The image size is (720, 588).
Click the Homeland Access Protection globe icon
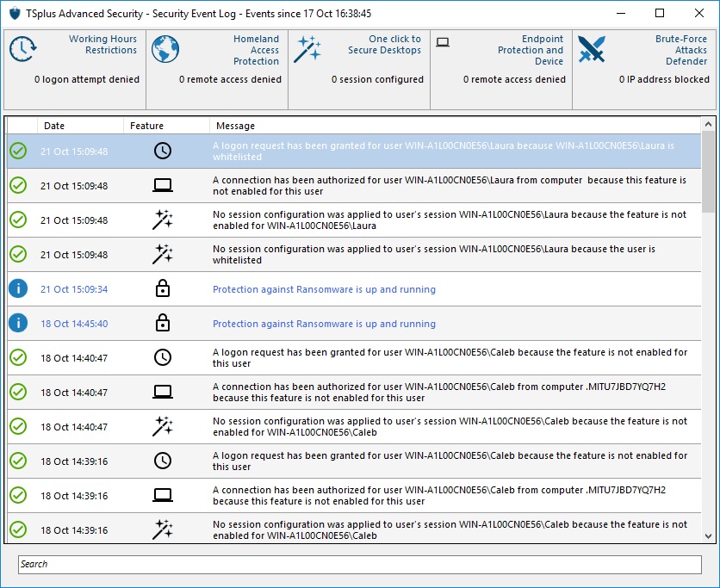pos(165,49)
